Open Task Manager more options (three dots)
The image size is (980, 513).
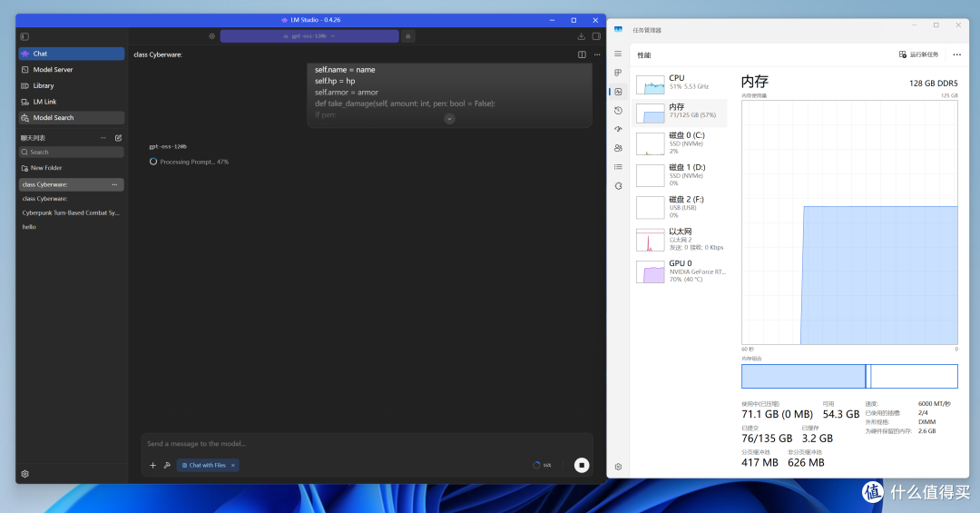(957, 54)
